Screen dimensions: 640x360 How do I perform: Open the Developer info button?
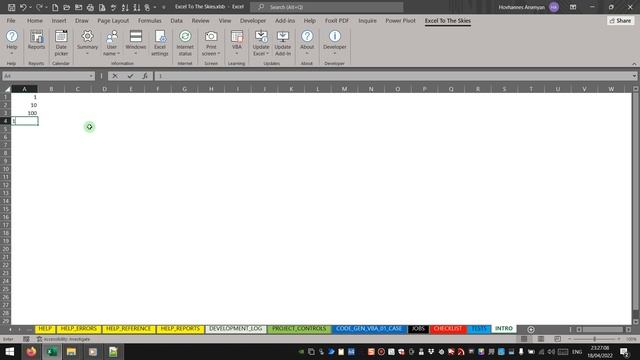click(335, 42)
